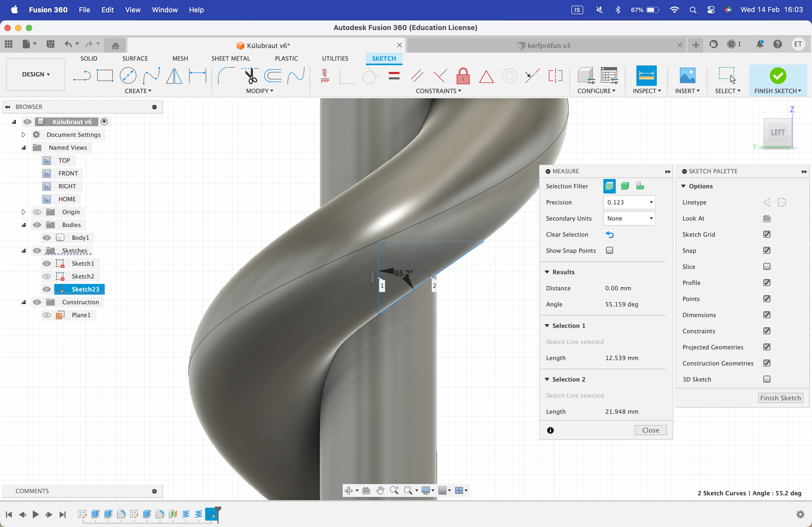812x527 pixels.
Task: Open the Help menu in menu bar
Action: click(x=196, y=10)
